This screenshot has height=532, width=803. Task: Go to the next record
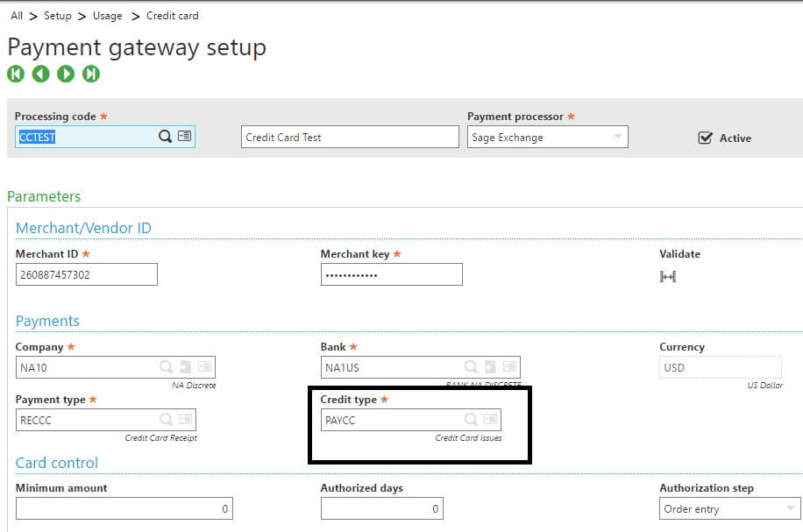65,74
